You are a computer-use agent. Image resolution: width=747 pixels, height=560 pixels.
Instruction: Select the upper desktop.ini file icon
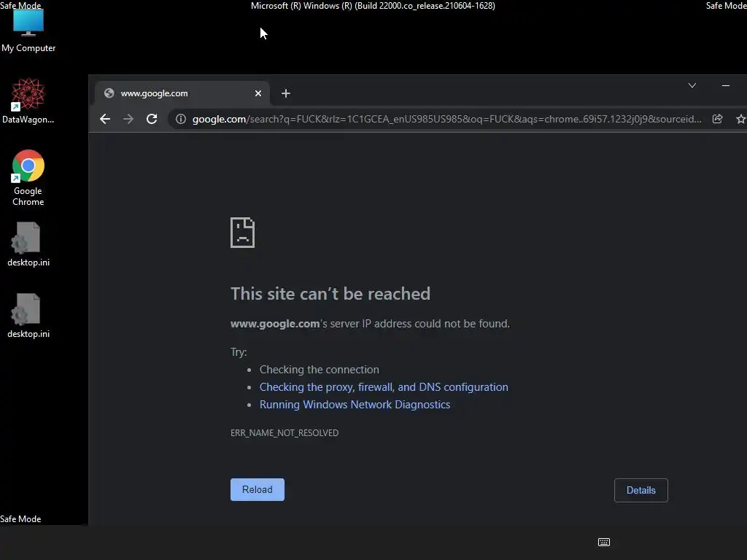pos(28,244)
